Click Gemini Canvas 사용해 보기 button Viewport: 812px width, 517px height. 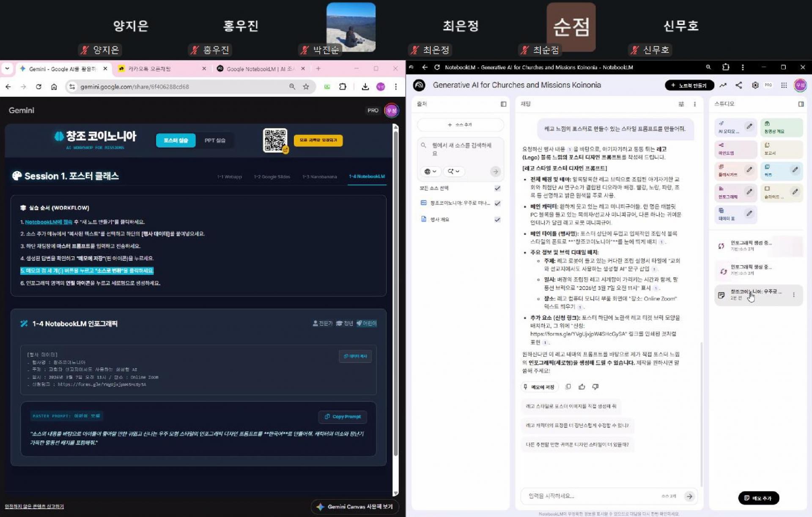tap(355, 507)
